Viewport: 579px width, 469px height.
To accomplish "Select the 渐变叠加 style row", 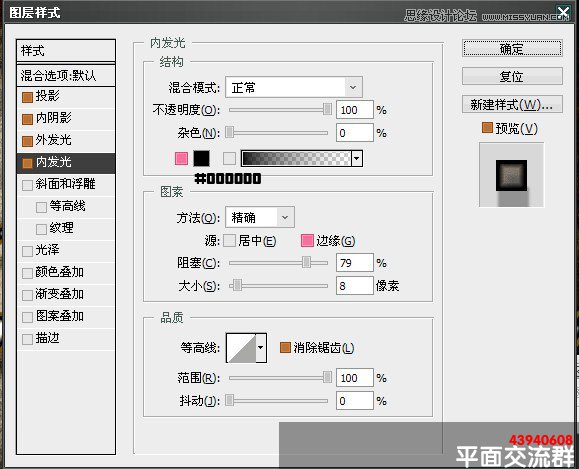I will pyautogui.click(x=66, y=295).
